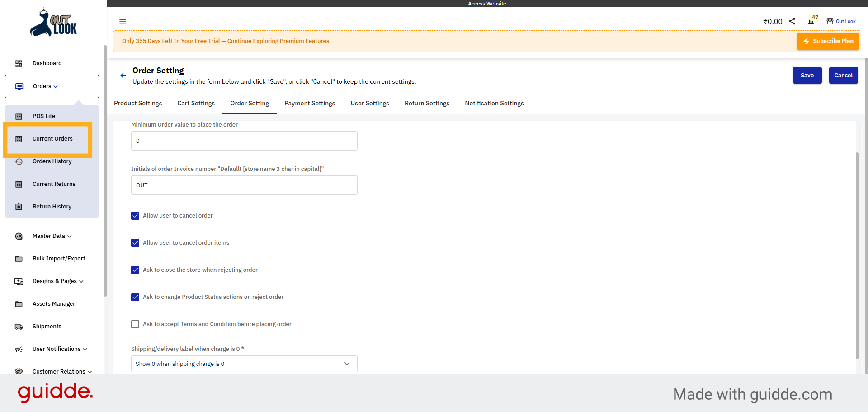The image size is (868, 412).
Task: Click the settings form vertical scrollbar
Action: click(857, 256)
